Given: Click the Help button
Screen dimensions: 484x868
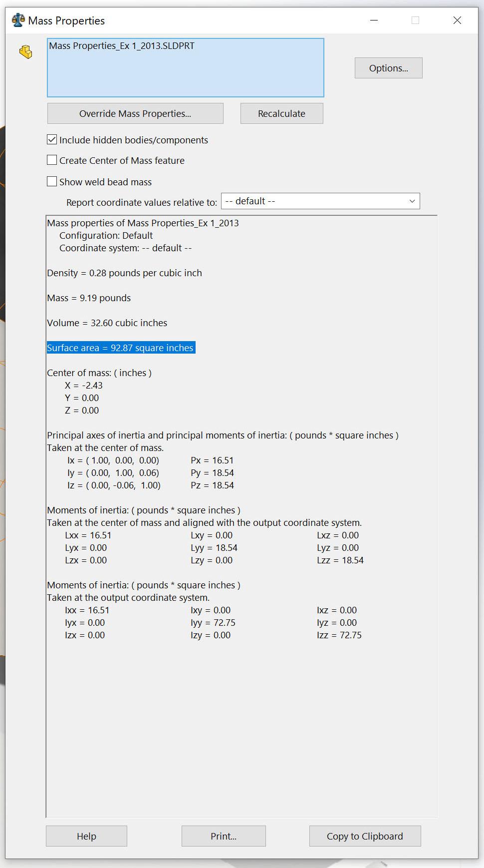Looking at the screenshot, I should click(86, 836).
